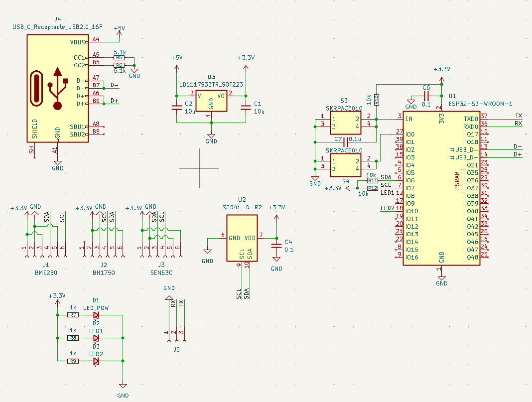Click the CC1 pin label
Image resolution: width=532 pixels, height=402 pixels.
[79, 58]
